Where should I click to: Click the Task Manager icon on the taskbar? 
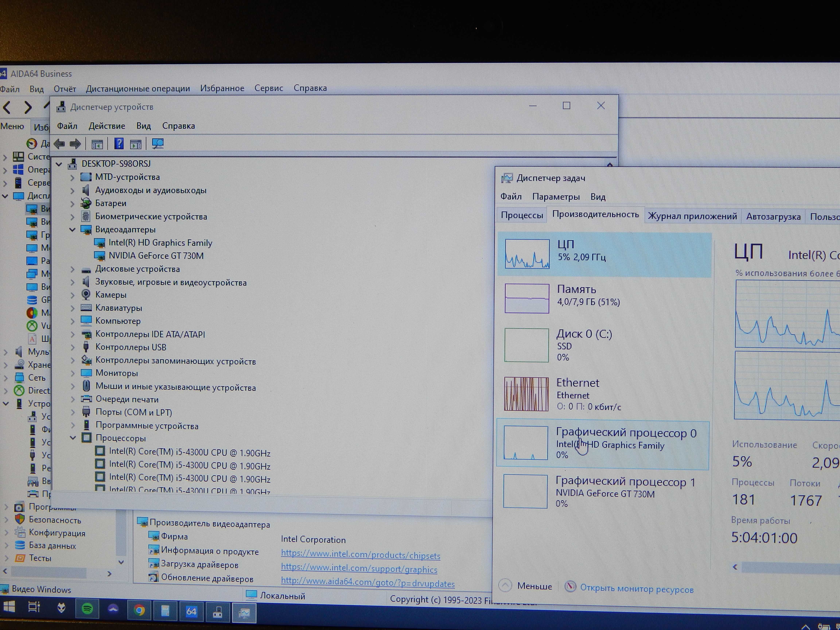[244, 613]
